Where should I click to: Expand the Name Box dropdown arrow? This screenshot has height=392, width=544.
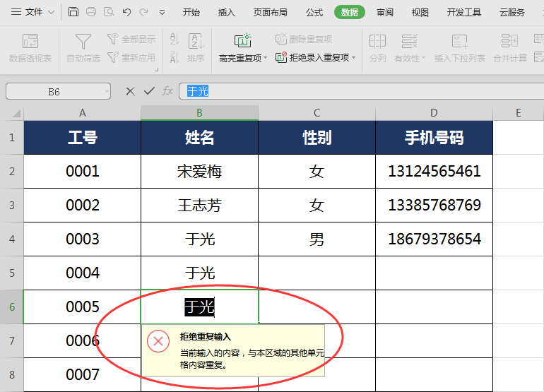[x=107, y=92]
